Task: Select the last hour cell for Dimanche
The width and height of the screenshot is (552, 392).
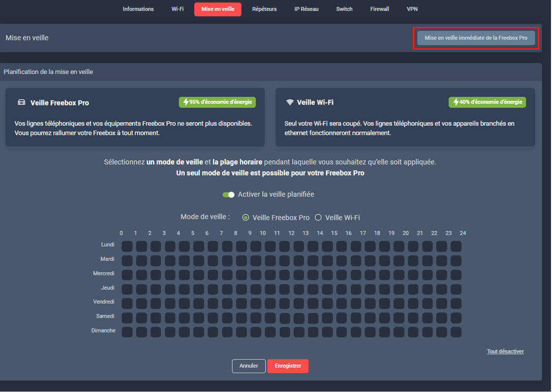Action: pyautogui.click(x=456, y=333)
